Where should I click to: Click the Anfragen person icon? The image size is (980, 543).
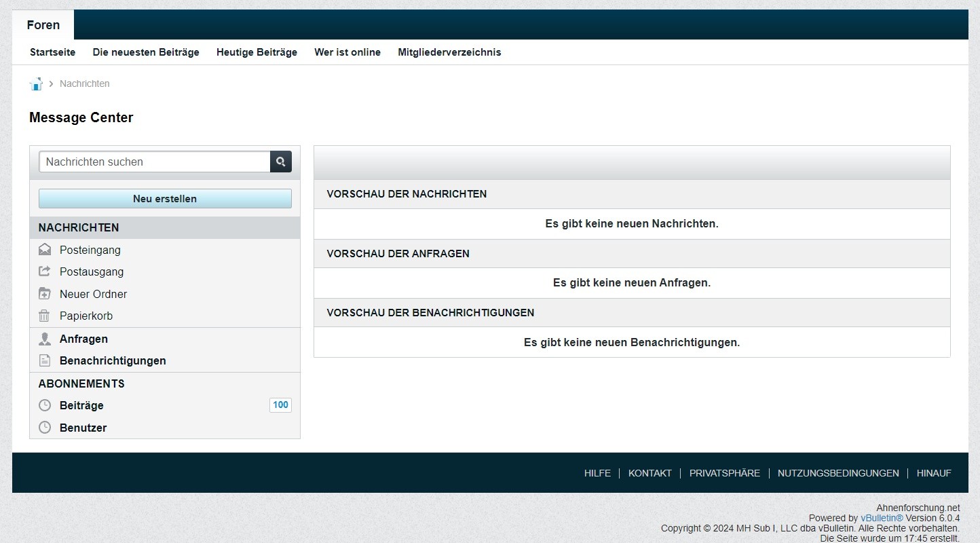(x=45, y=339)
